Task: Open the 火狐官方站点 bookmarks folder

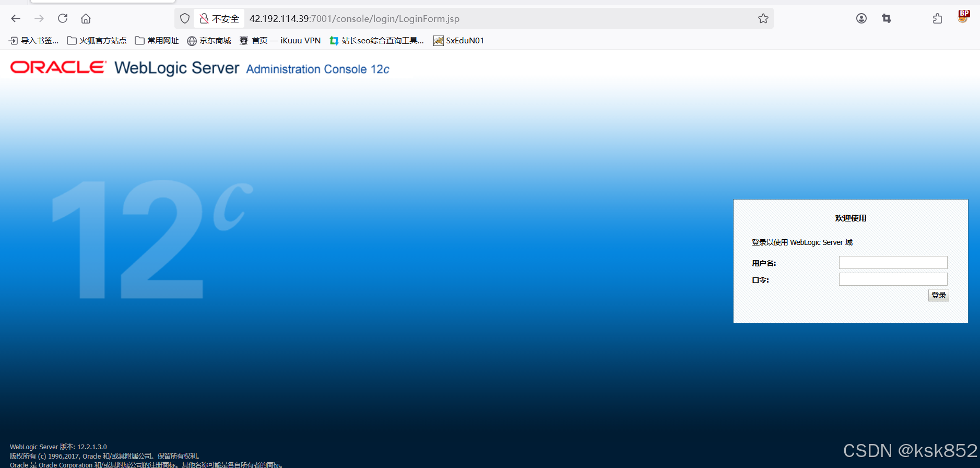Action: pos(97,40)
